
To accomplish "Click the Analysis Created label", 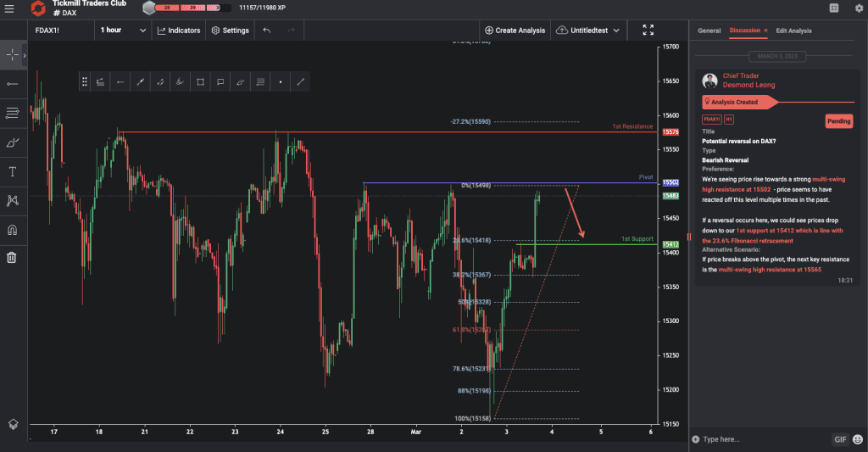I will pyautogui.click(x=734, y=103).
